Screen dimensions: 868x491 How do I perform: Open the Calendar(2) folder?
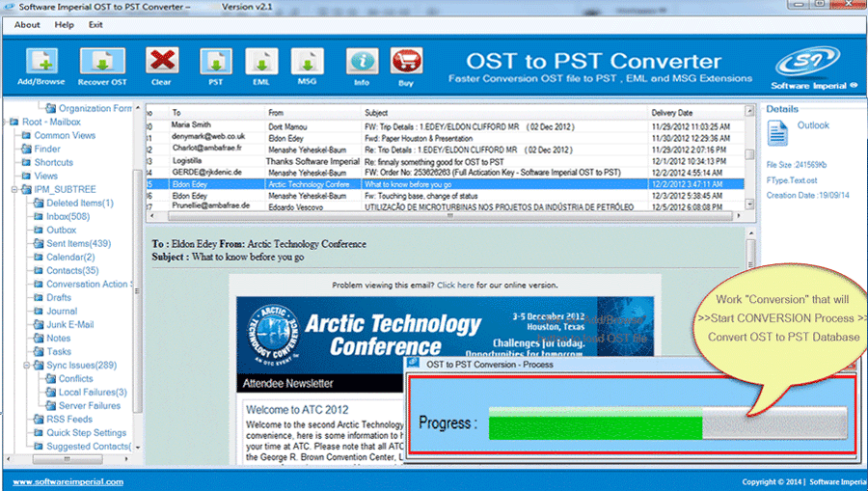point(70,258)
